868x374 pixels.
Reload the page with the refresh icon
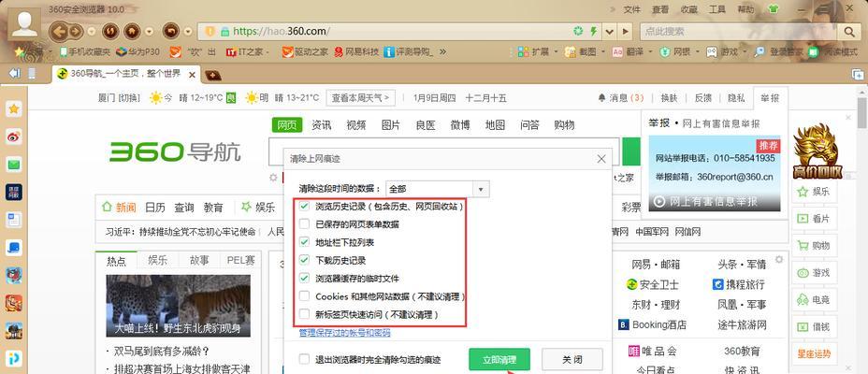coord(110,31)
